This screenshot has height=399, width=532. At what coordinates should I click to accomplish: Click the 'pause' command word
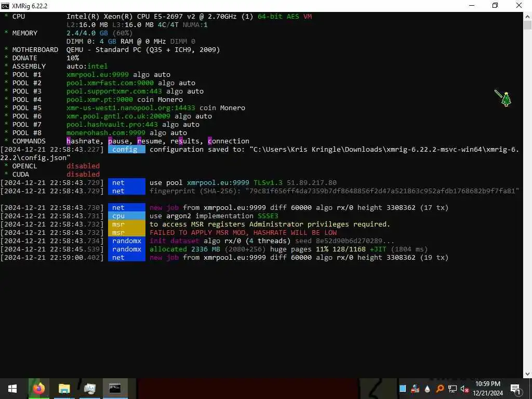(x=118, y=141)
